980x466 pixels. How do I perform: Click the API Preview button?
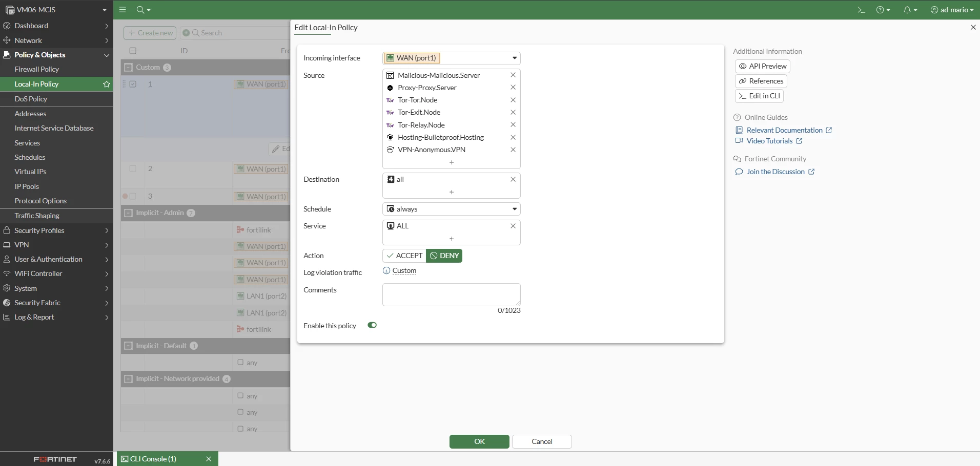point(763,66)
